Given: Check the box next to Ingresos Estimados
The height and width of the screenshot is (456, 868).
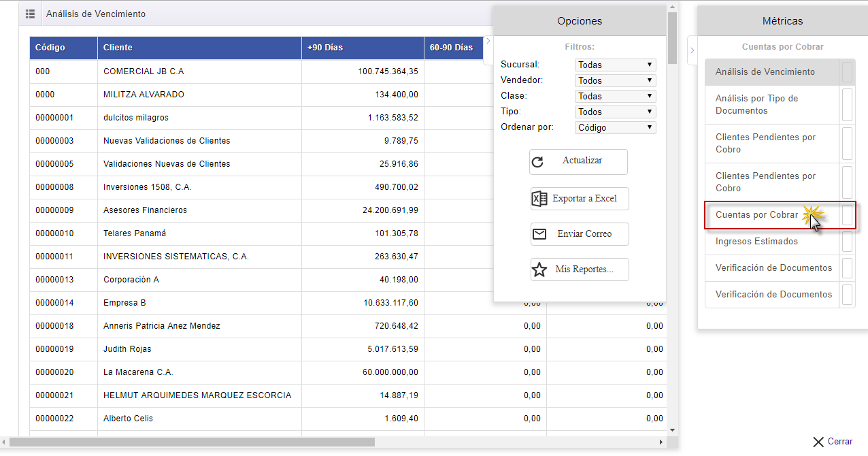Looking at the screenshot, I should click(x=847, y=242).
